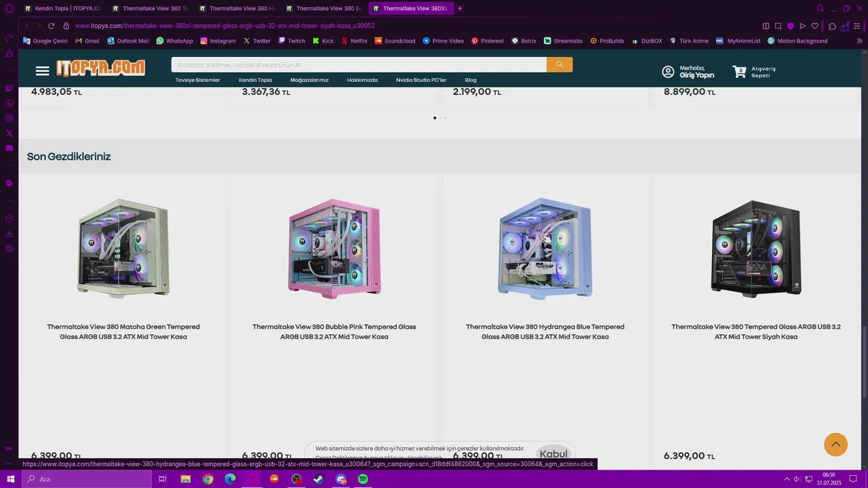This screenshot has width=868, height=488.
Task: Open the shopping cart icon
Action: click(739, 71)
